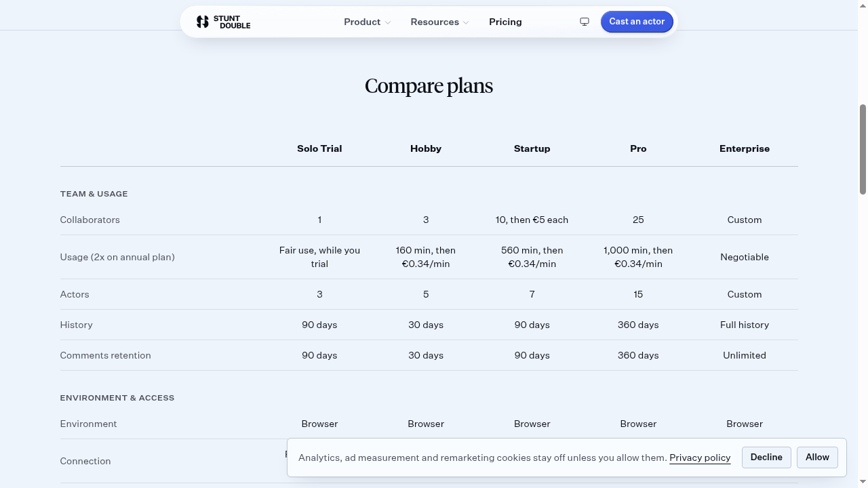The height and width of the screenshot is (488, 868).
Task: Go to the Pricing page
Action: coord(505,22)
